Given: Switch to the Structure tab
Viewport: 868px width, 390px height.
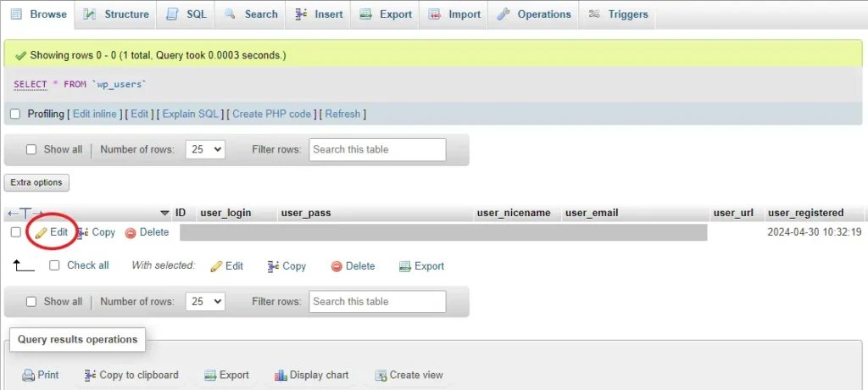Looking at the screenshot, I should [x=117, y=14].
